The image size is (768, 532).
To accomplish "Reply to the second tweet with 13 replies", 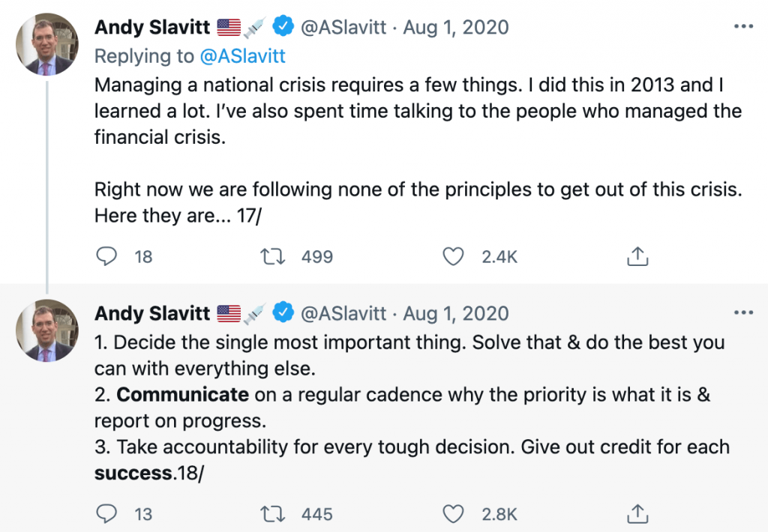I will [106, 513].
